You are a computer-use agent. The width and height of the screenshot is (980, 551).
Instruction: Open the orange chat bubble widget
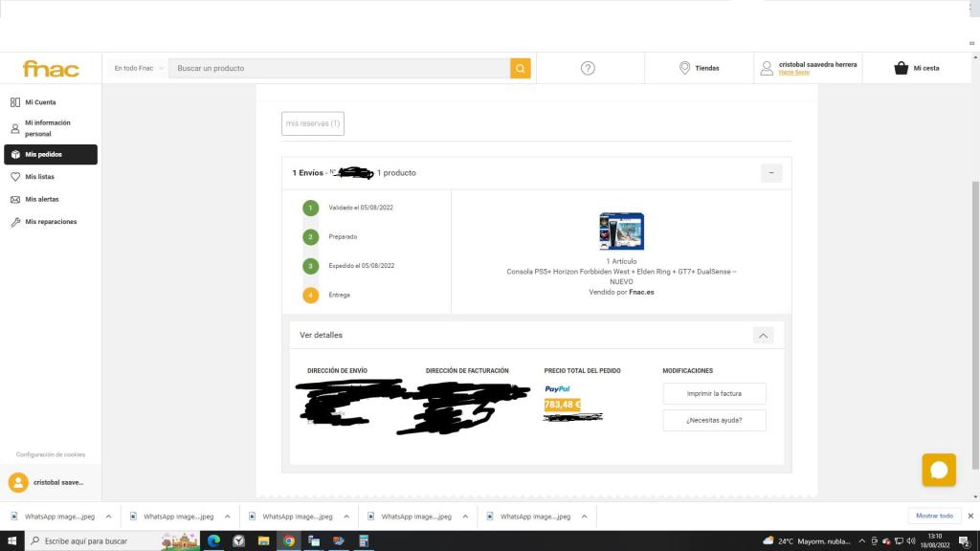click(939, 470)
